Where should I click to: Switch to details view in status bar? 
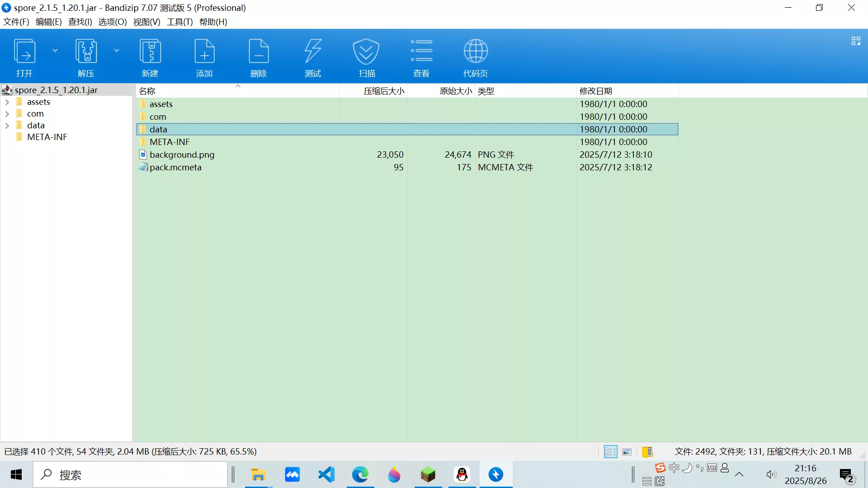point(610,452)
